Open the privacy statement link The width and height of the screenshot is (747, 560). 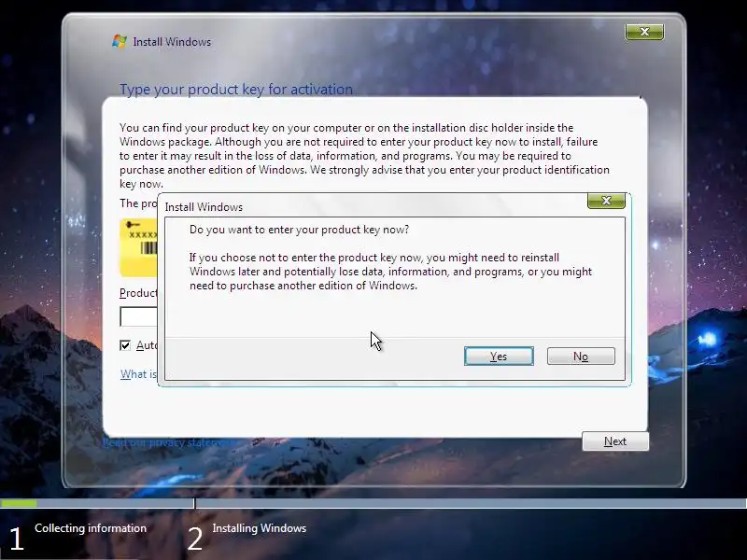pyautogui.click(x=169, y=442)
